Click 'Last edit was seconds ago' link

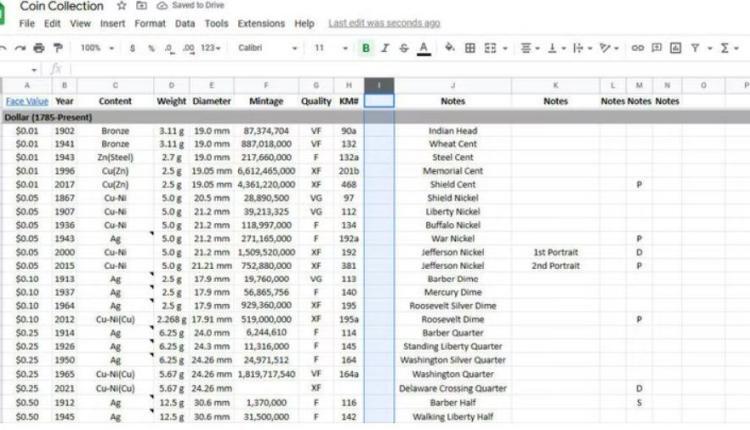[x=384, y=23]
